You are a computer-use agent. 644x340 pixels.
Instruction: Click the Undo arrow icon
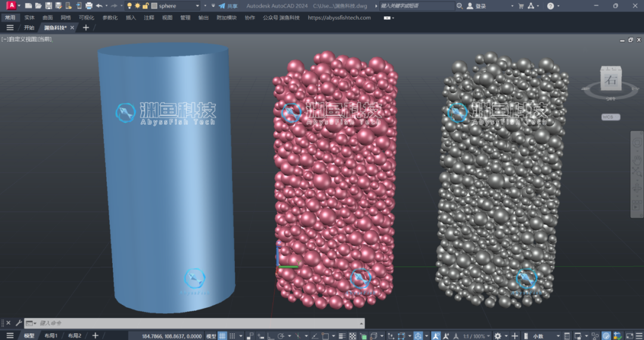click(99, 6)
